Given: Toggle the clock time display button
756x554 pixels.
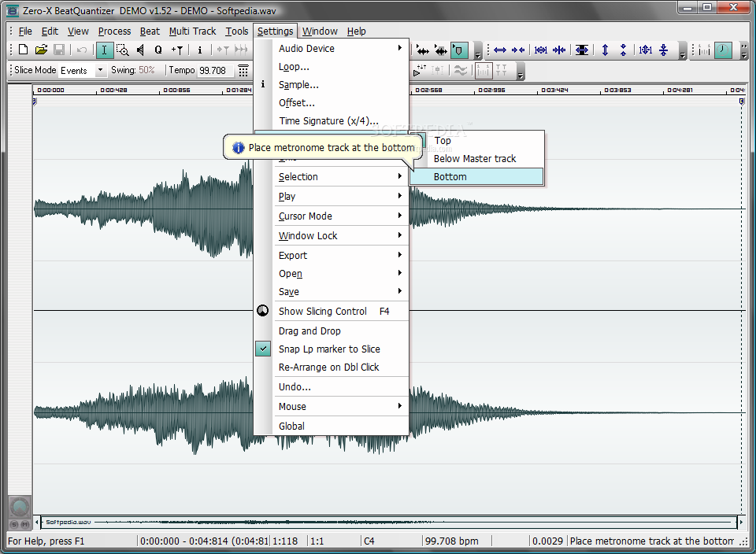Looking at the screenshot, I should tap(723, 50).
